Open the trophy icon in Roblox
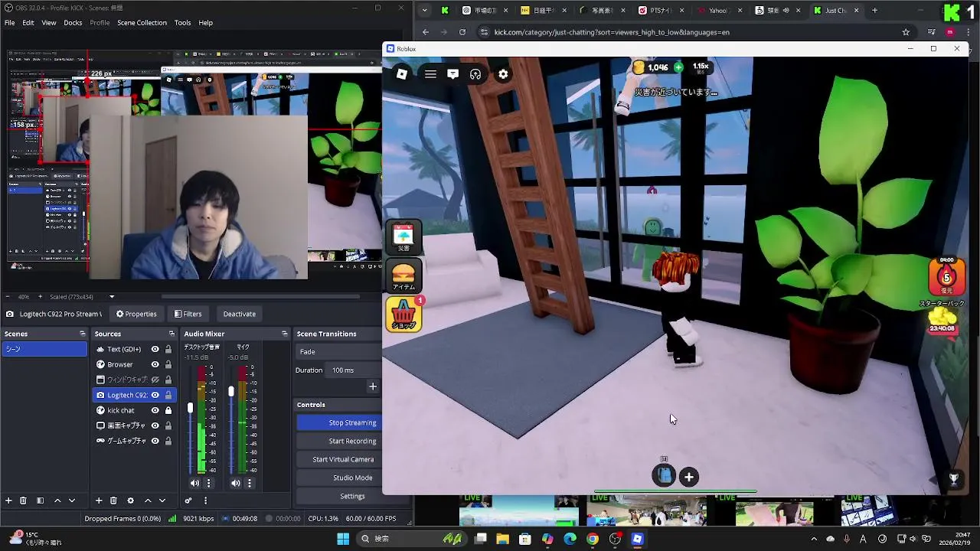 tap(954, 478)
